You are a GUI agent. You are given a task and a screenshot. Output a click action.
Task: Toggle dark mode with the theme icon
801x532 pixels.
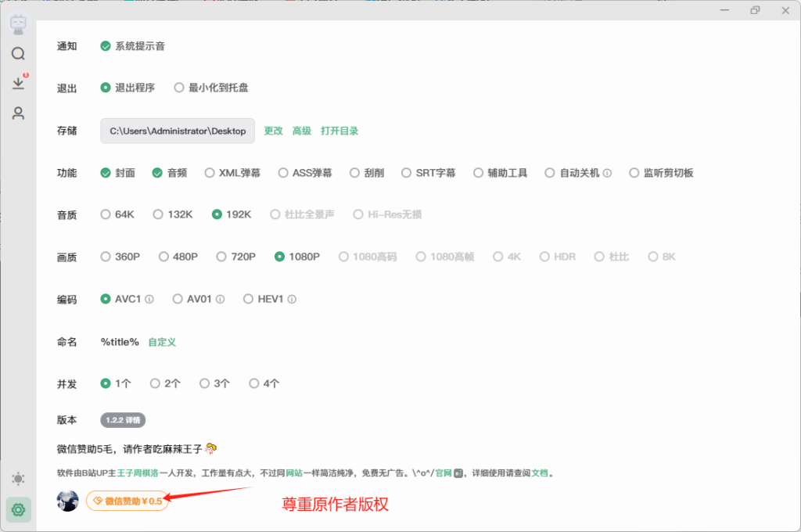(x=18, y=479)
